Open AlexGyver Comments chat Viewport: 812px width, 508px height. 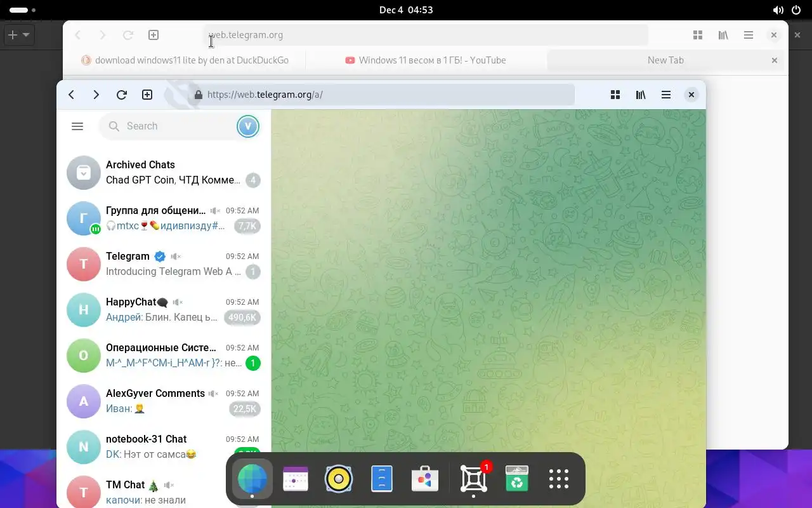click(164, 401)
